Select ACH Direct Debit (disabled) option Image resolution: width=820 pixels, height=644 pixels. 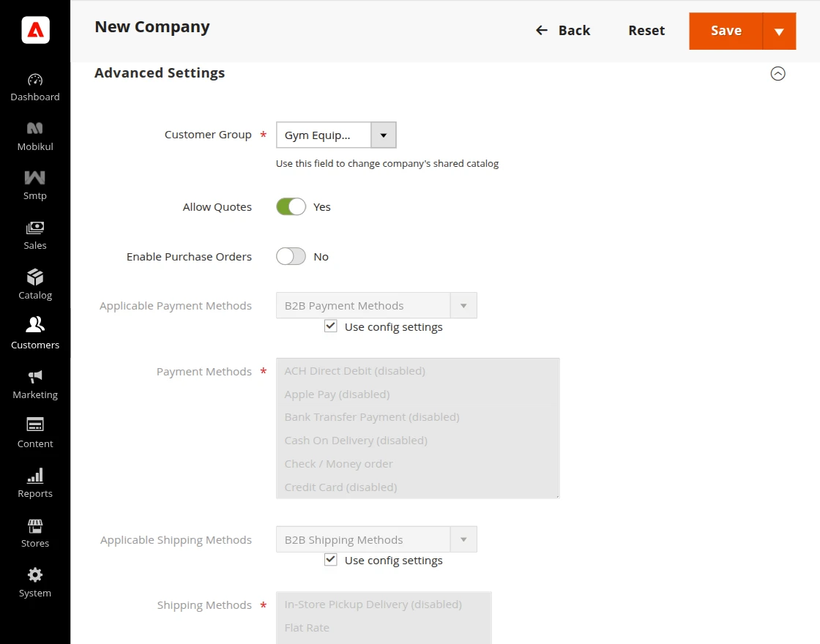[x=417, y=371]
